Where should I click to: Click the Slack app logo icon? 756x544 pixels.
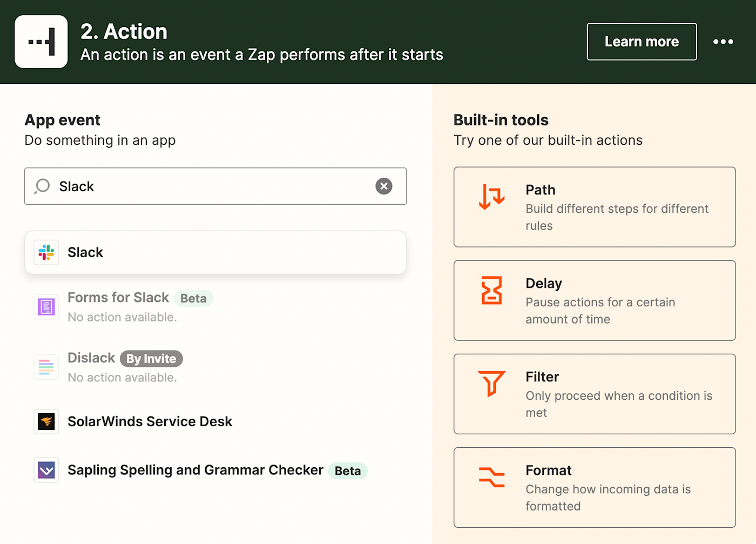coord(46,252)
